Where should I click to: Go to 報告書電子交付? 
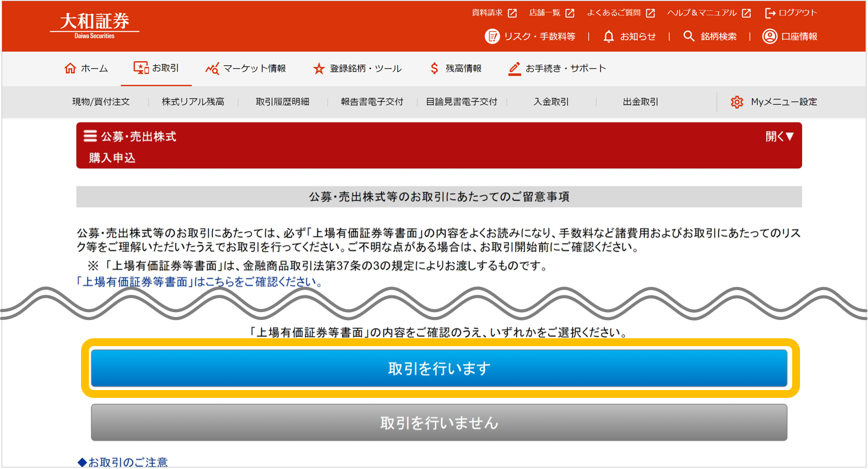(372, 102)
